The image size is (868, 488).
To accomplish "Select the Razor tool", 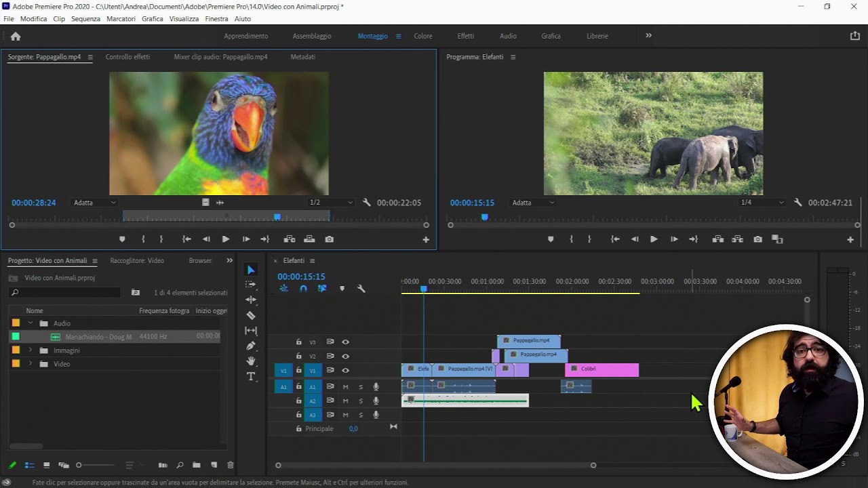I will [251, 315].
